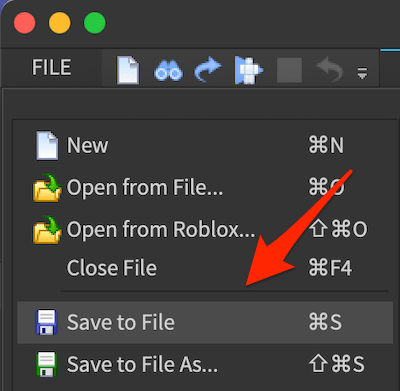Click blank page icon beside New

47,146
